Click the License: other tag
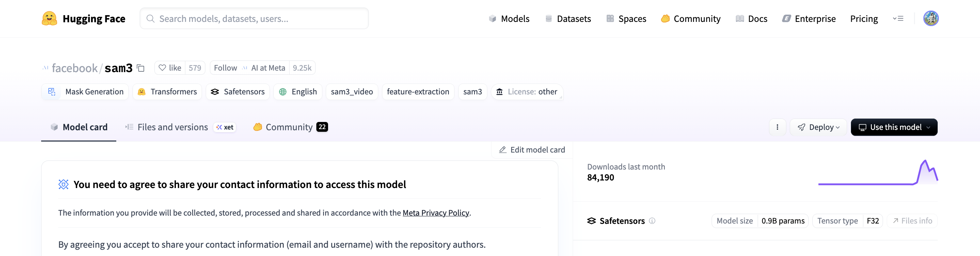Screen dimensions: 980x256 [527, 92]
